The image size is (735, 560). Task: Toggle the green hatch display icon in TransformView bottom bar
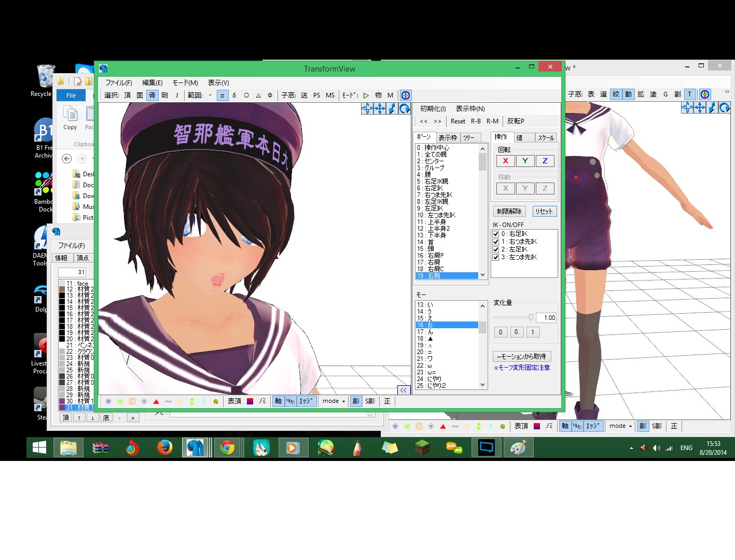click(120, 401)
